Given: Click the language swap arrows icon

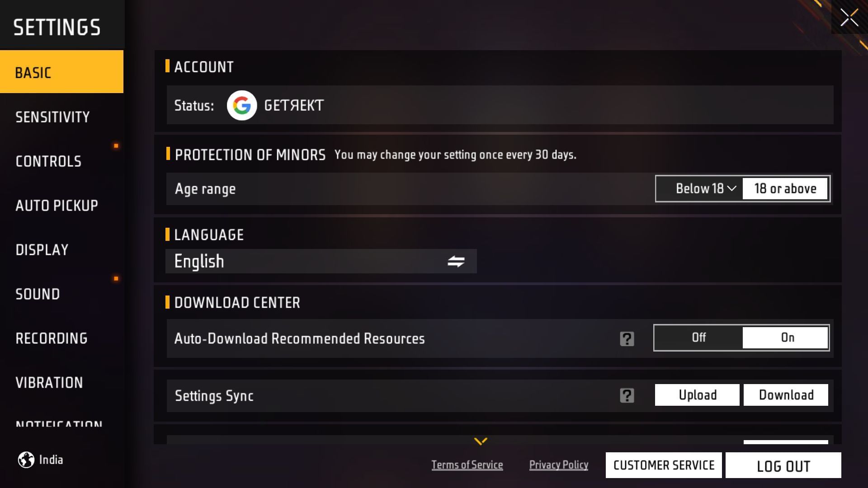Looking at the screenshot, I should click(x=457, y=260).
